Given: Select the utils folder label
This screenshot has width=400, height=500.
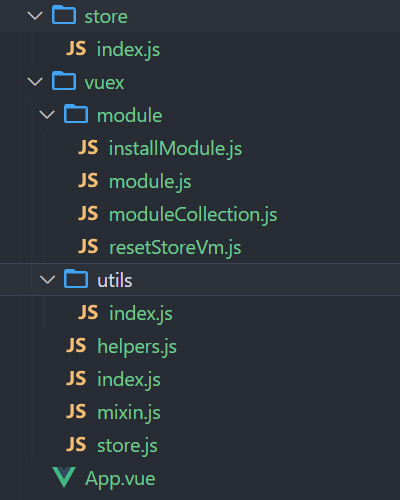Looking at the screenshot, I should [x=115, y=280].
